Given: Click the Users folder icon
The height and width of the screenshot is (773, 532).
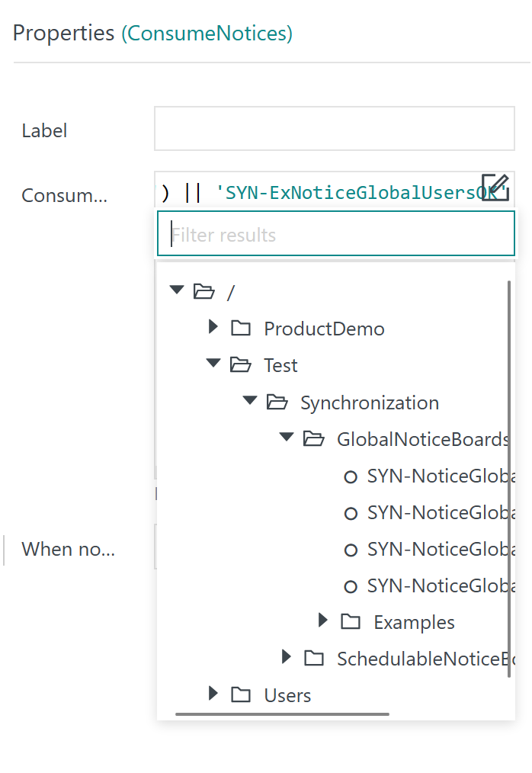Looking at the screenshot, I should 241,694.
